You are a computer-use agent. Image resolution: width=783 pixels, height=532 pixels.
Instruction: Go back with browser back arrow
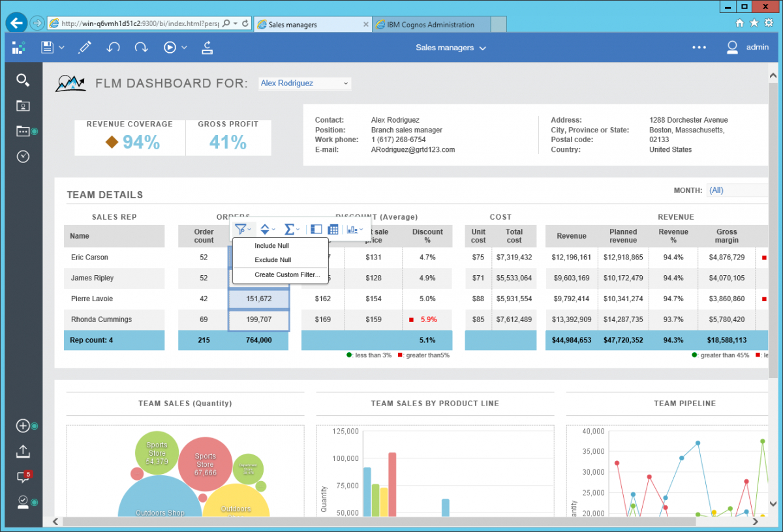pyautogui.click(x=16, y=23)
